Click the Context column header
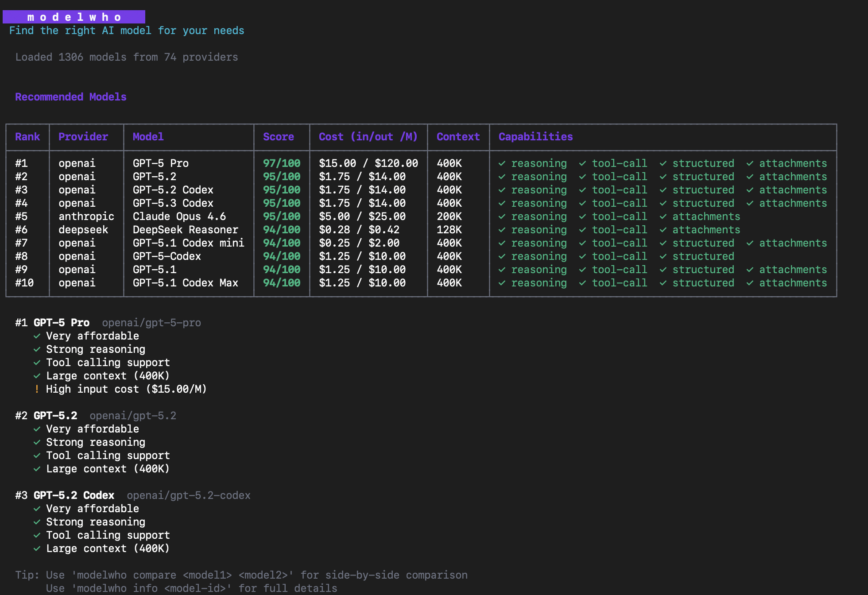Viewport: 868px width, 595px height. pos(458,137)
